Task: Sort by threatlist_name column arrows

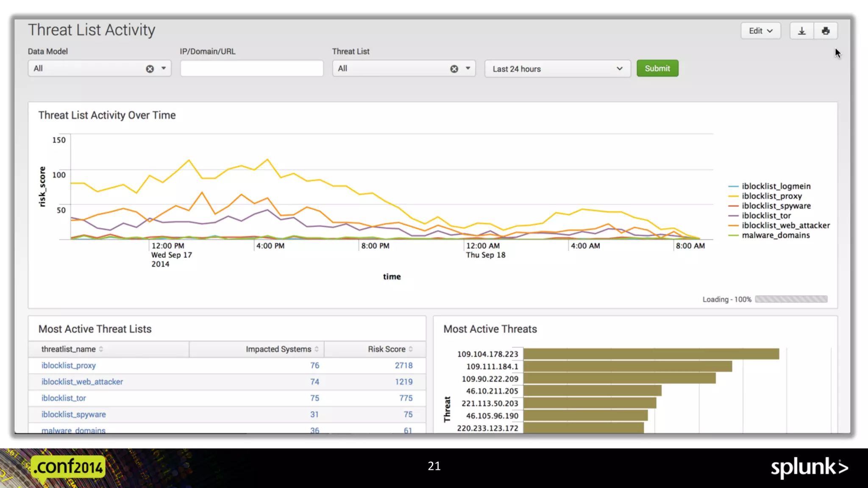Action: tap(101, 349)
